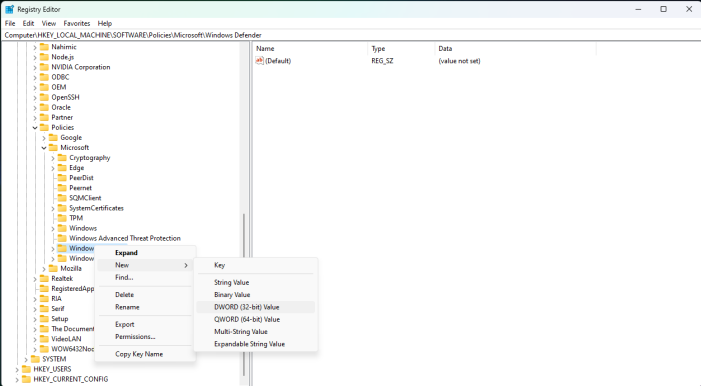Image resolution: width=701 pixels, height=386 pixels.
Task: Collapse the Microsoft tree node
Action: tap(44, 148)
